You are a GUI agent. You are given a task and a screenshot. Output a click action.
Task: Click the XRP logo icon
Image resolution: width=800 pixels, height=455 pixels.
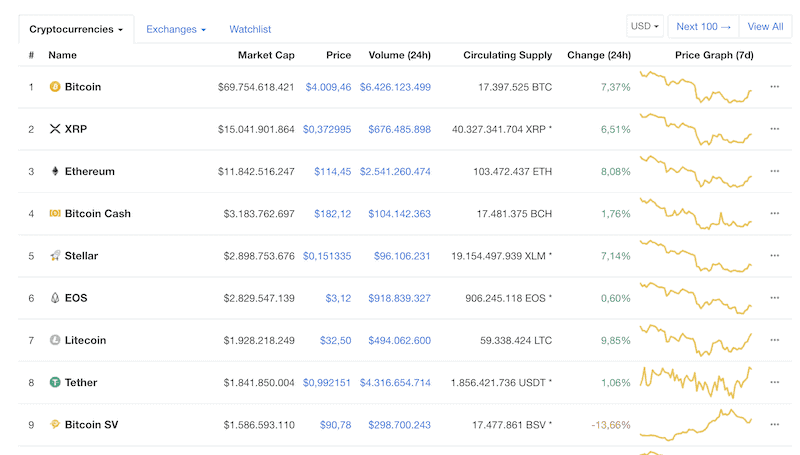click(55, 129)
